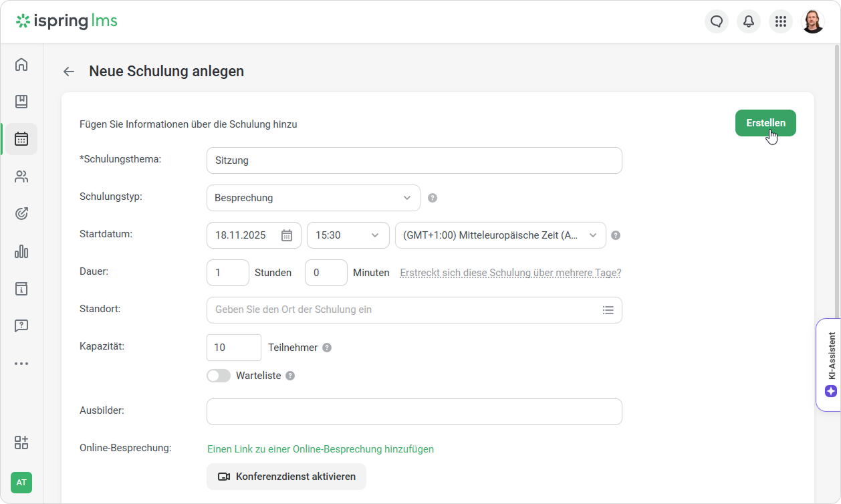Screen dimensions: 841x504
Task: Click the chat messages icon in header
Action: [x=717, y=21]
